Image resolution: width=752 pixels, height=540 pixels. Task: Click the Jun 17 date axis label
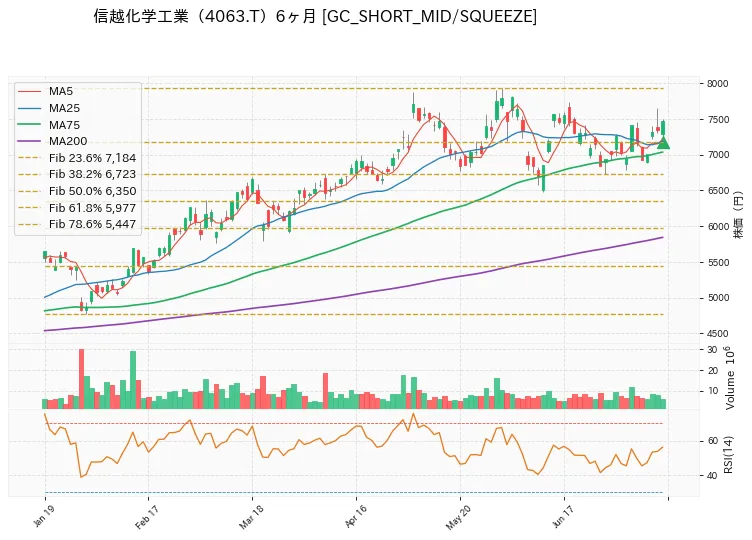563,517
